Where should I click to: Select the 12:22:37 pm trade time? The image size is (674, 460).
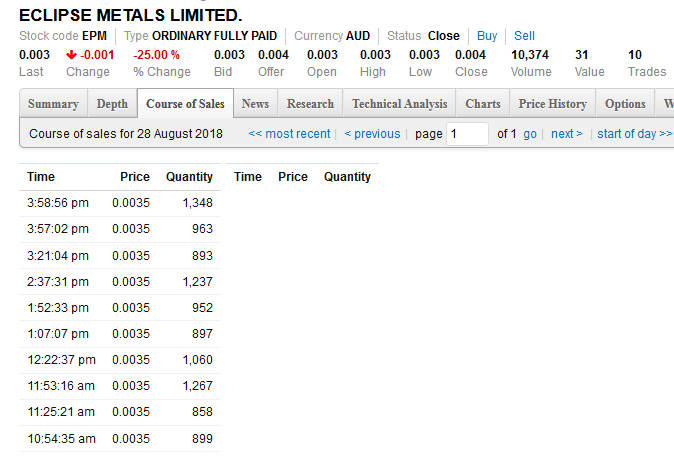pos(61,360)
